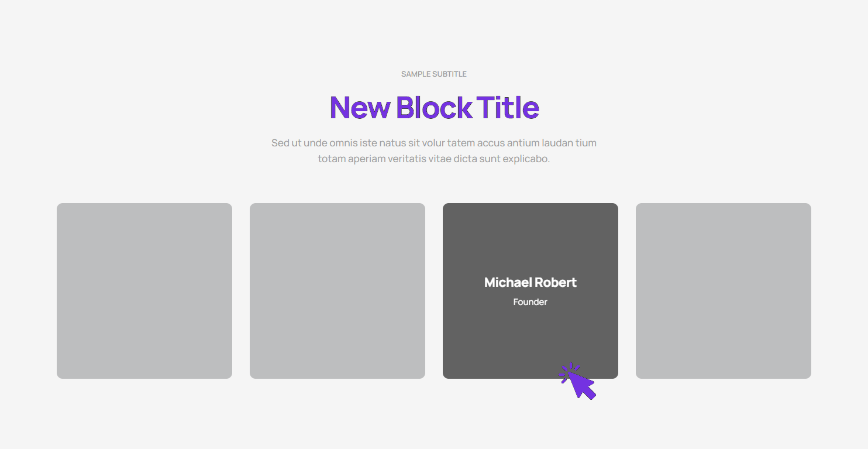Click the word "explicabo" ending the paragraph
Screen dimensions: 868x449
526,159
